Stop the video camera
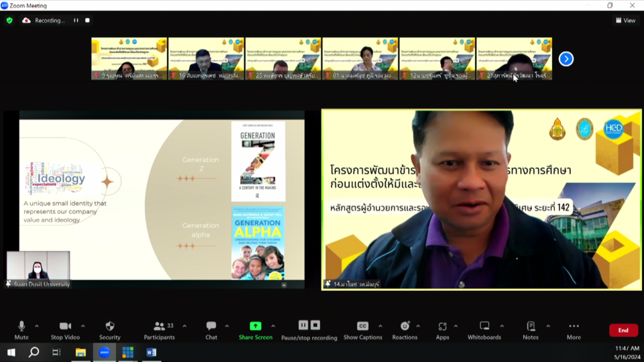The image size is (644, 362). click(65, 330)
